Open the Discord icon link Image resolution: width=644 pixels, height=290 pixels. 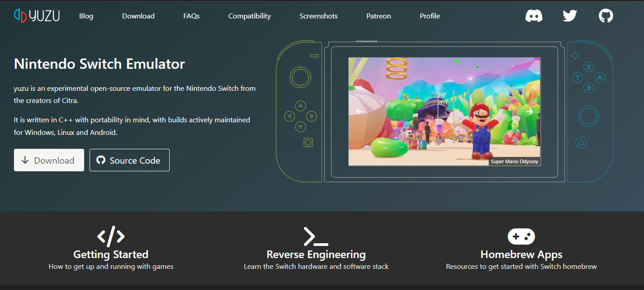(x=534, y=16)
